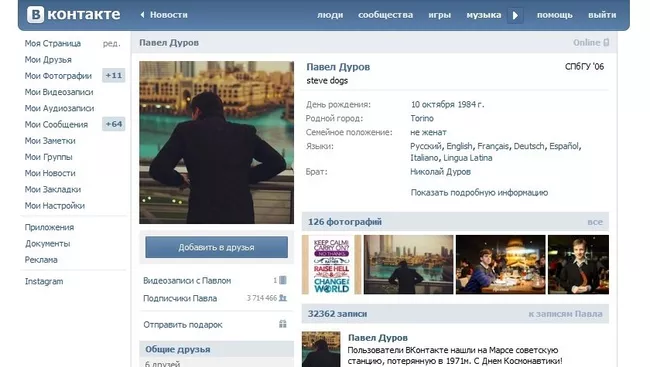Open помощь in the header
Viewport: 650px width, 367px height.
(555, 15)
